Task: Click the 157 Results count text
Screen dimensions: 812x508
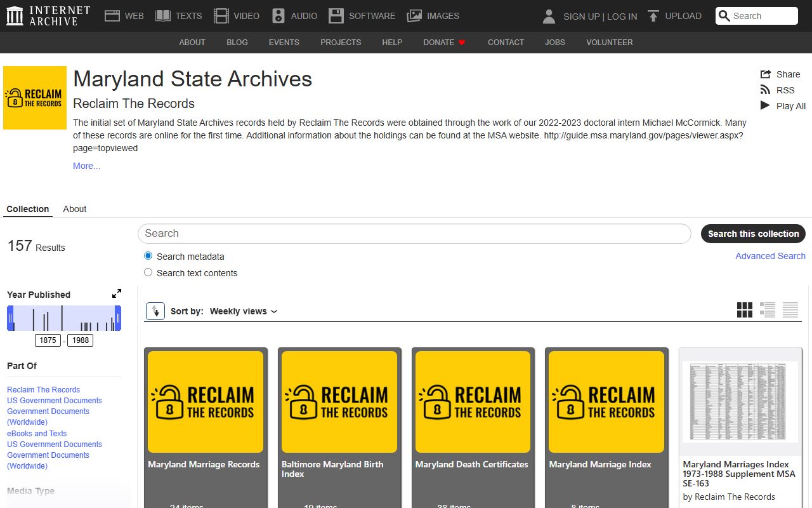Action: [x=36, y=246]
